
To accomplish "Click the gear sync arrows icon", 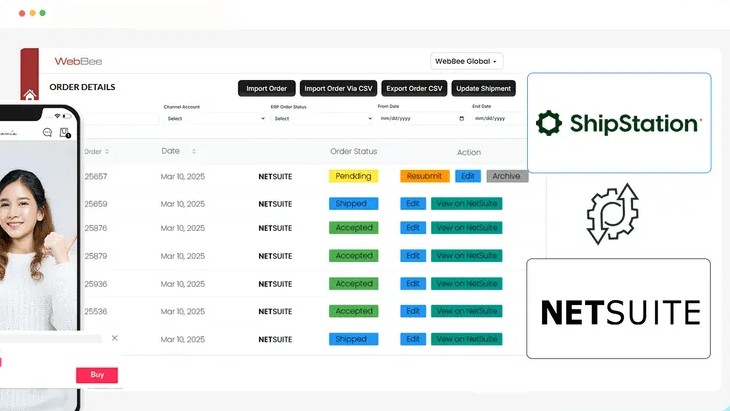I will (x=612, y=214).
